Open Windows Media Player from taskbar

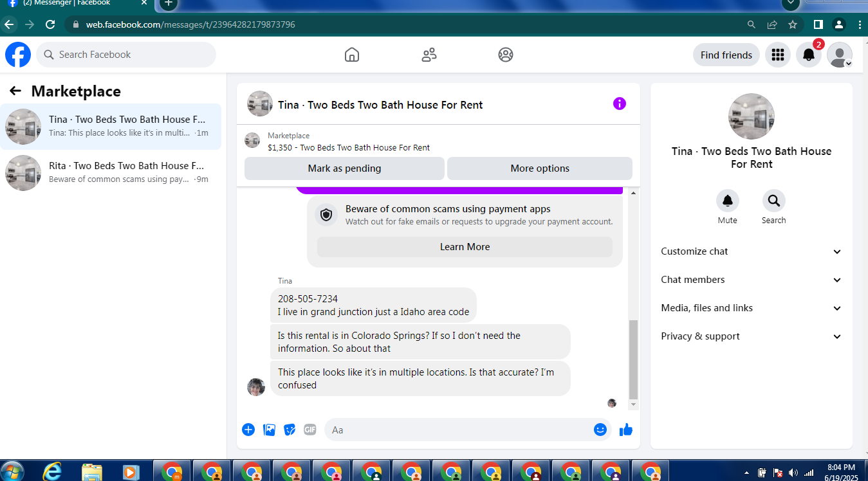click(130, 471)
